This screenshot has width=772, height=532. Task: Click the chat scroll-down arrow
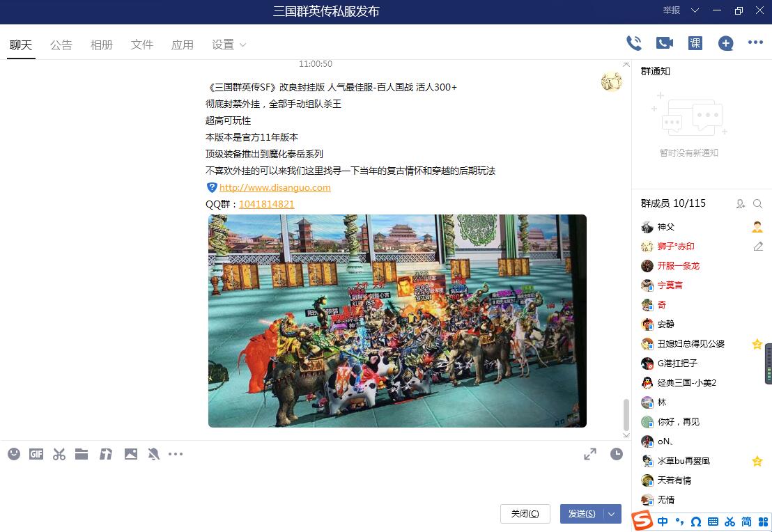coord(626,435)
